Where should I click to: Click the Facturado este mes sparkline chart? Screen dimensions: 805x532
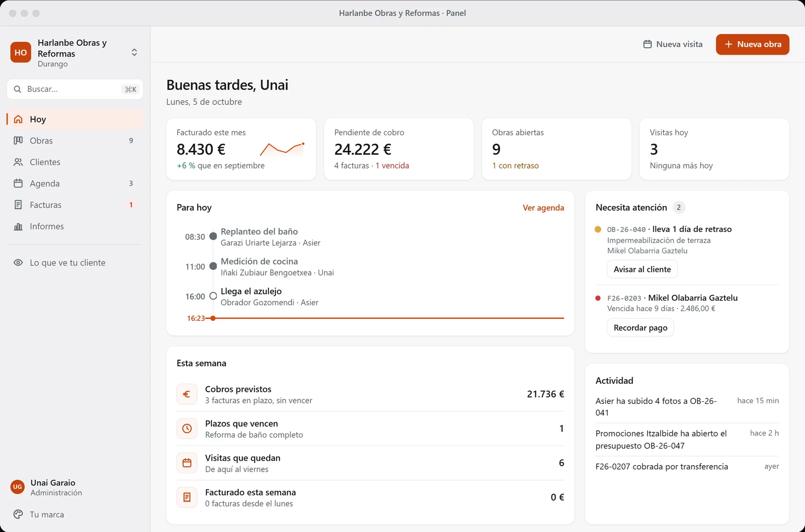point(282,149)
